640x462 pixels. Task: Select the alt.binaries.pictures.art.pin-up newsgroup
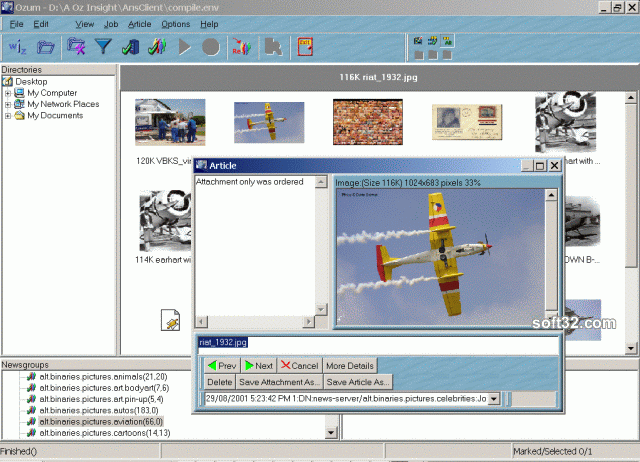click(x=101, y=399)
